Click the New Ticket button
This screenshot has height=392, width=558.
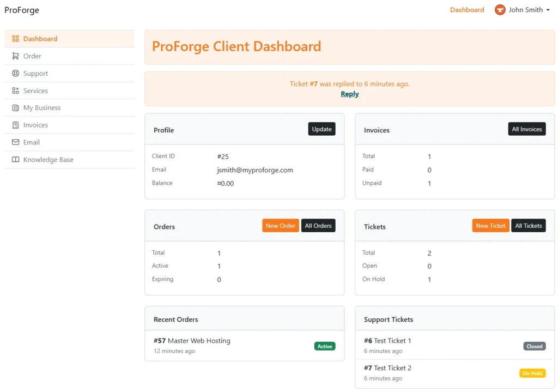490,225
